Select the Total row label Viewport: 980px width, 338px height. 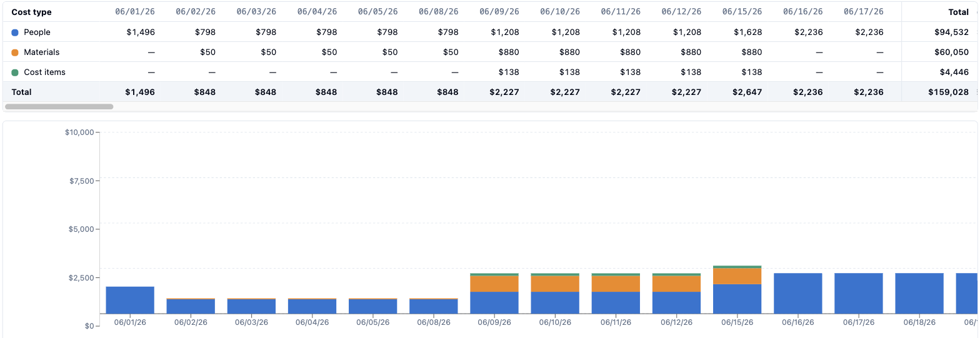(21, 92)
